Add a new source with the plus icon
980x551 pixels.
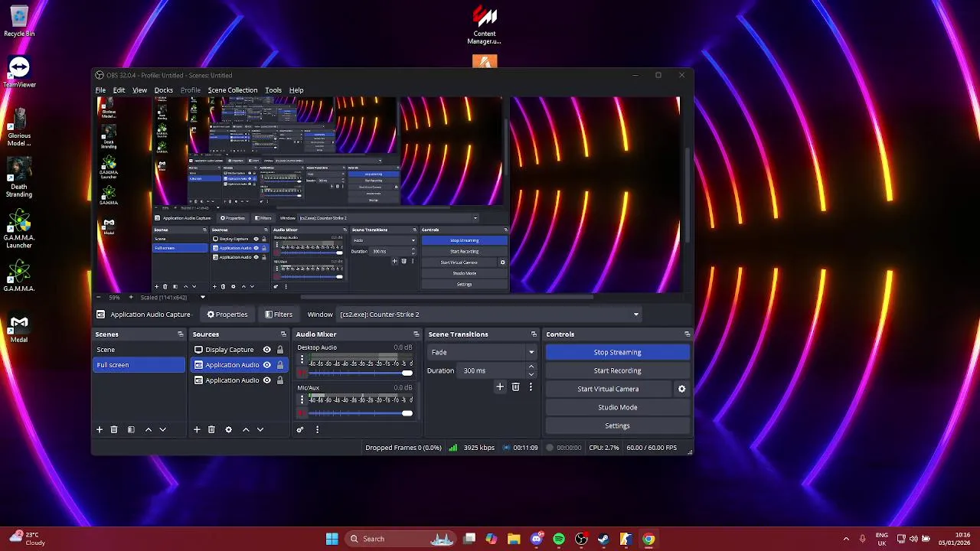point(197,430)
